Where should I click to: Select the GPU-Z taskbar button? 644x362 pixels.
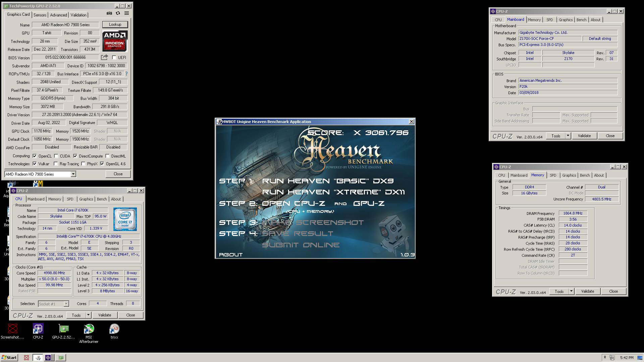click(x=61, y=358)
